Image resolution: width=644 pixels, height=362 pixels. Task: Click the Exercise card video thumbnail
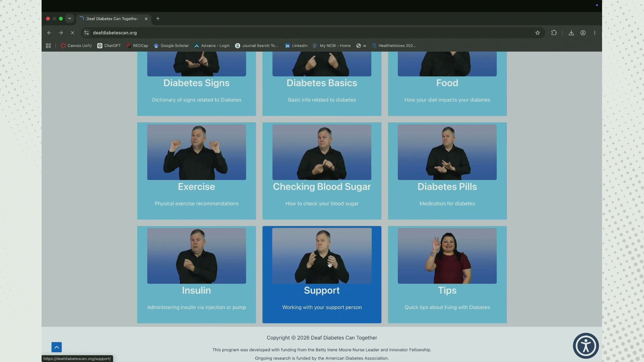coord(197,152)
